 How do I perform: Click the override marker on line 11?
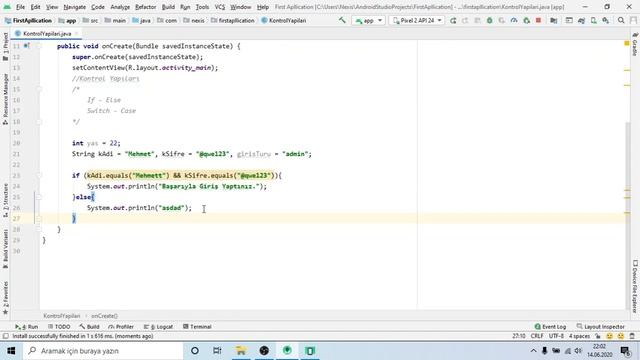coord(26,46)
